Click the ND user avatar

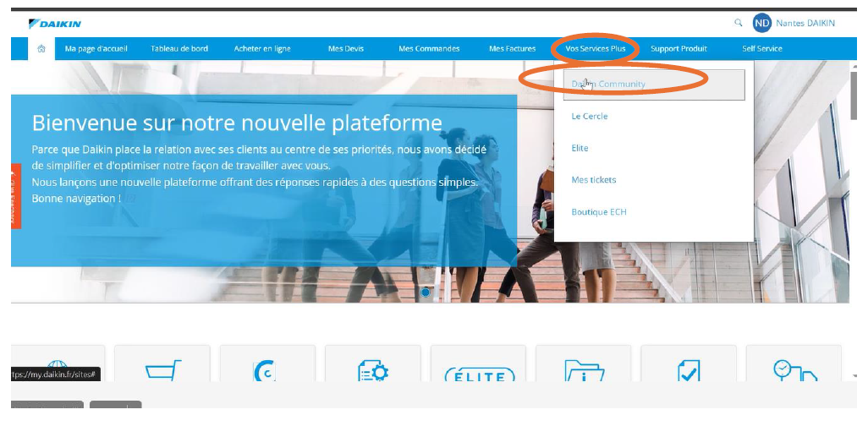(x=761, y=23)
